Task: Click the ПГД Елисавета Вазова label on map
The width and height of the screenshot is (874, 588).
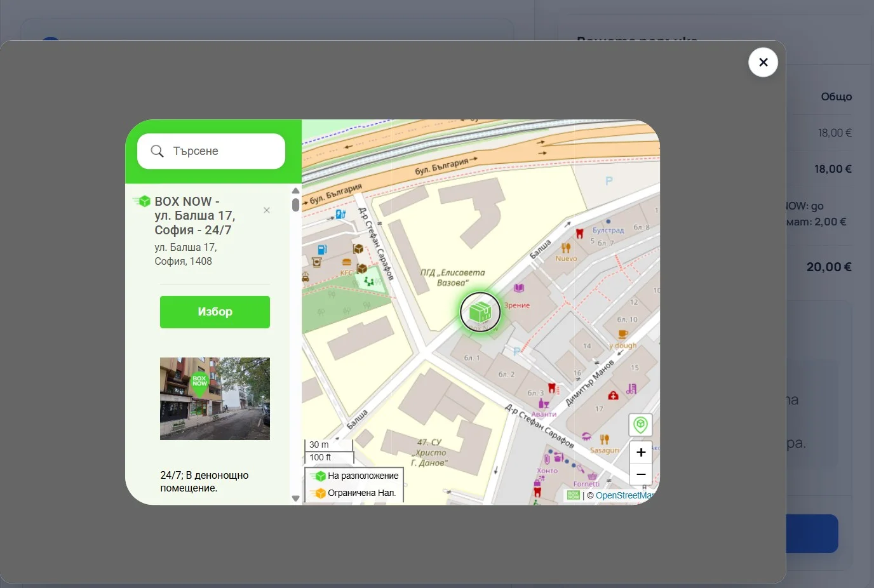Action: (452, 277)
